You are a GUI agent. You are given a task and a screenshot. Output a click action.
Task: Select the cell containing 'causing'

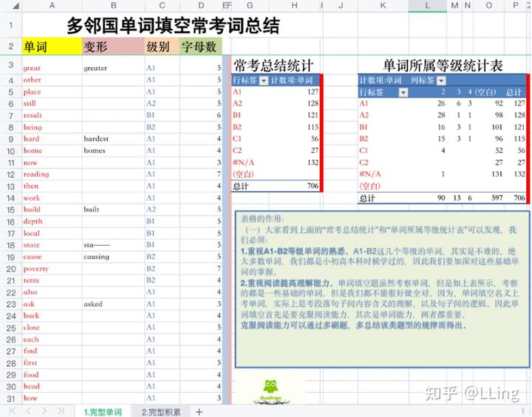[113, 257]
